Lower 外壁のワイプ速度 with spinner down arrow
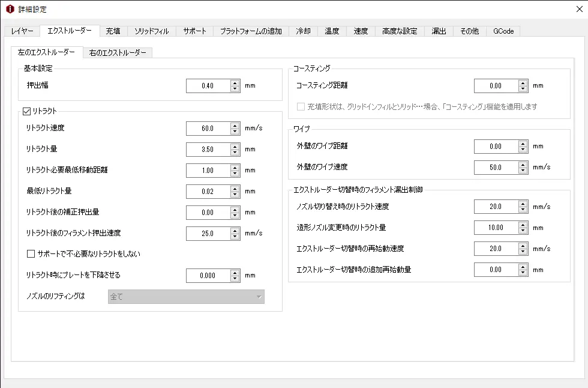The height and width of the screenshot is (388, 588). pos(523,170)
